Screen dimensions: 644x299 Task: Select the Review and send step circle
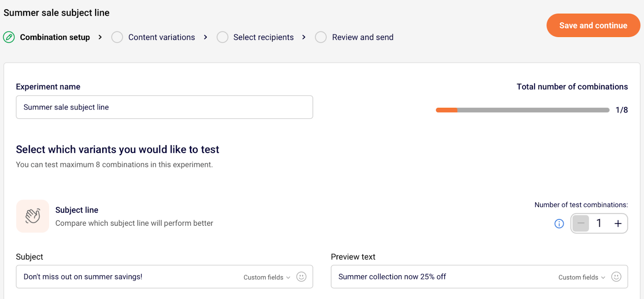pyautogui.click(x=321, y=37)
